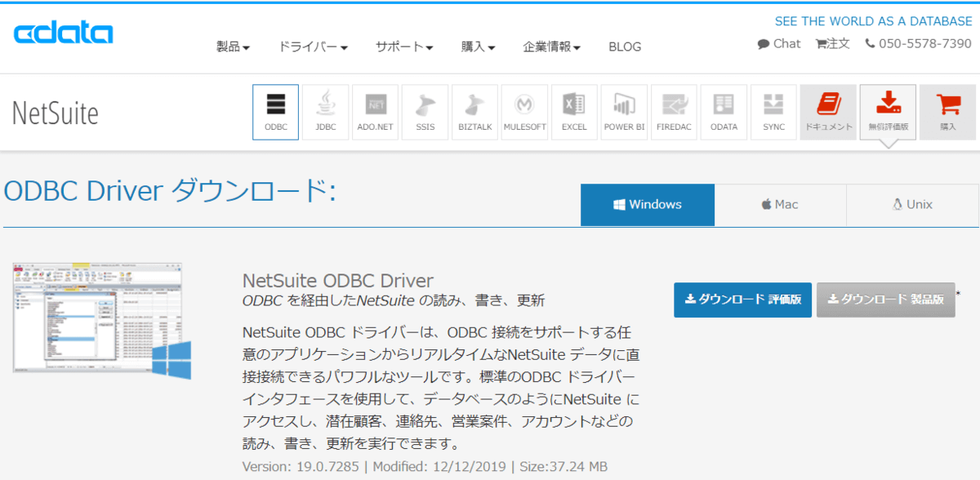Open the 無償評価版 download icon
This screenshot has height=480, width=980.
pyautogui.click(x=888, y=112)
